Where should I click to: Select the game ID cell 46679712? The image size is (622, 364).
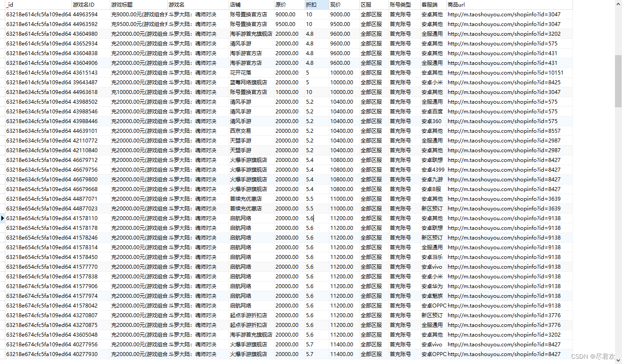[x=90, y=160]
